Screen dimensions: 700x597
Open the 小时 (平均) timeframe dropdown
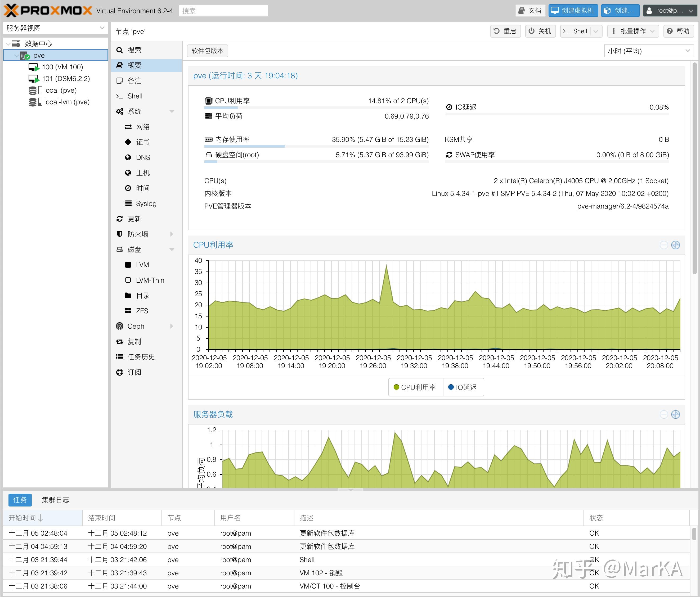click(649, 51)
